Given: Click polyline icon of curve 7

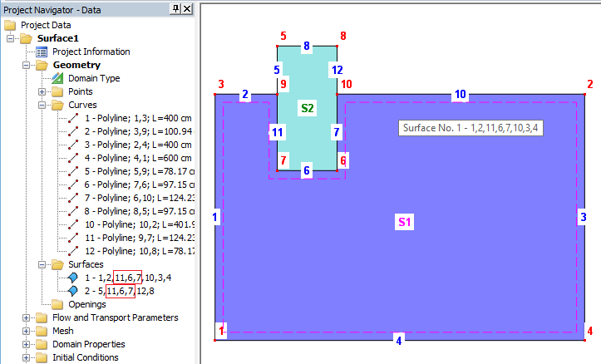Looking at the screenshot, I should (x=73, y=198).
